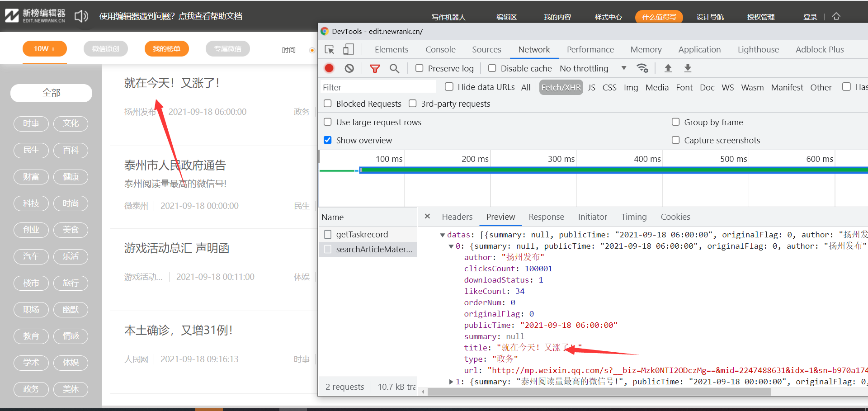
Task: Enable Use large request rows
Action: [328, 122]
